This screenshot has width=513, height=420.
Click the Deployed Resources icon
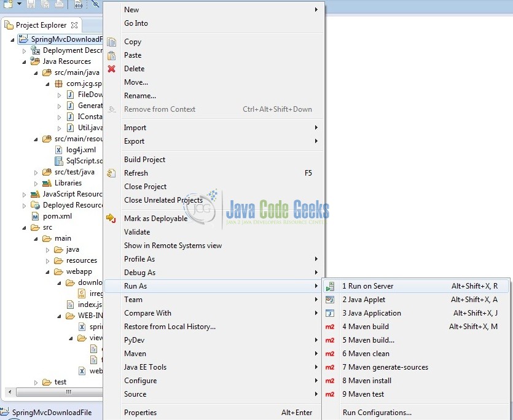[x=36, y=205]
